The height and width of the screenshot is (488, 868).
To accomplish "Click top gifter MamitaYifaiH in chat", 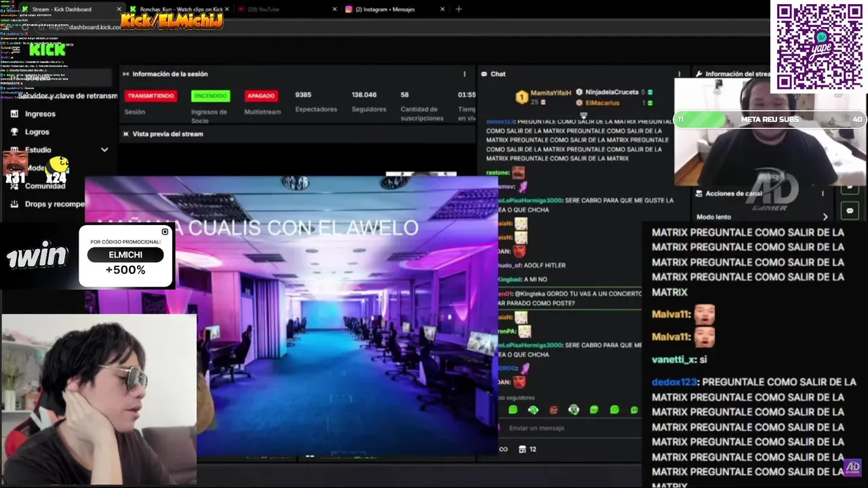I will pyautogui.click(x=551, y=92).
